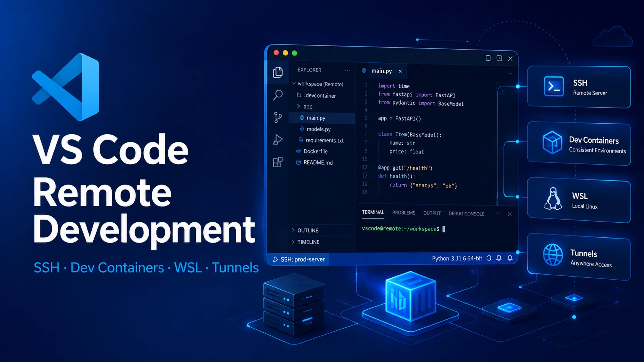Open the Explorer activity bar icon

click(x=278, y=72)
